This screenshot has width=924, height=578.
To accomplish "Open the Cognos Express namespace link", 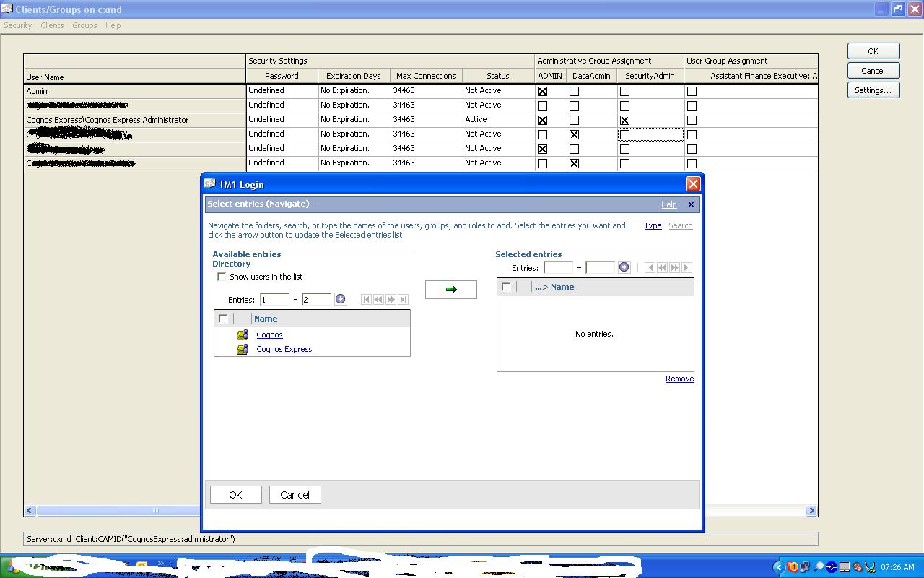I will pyautogui.click(x=284, y=350).
